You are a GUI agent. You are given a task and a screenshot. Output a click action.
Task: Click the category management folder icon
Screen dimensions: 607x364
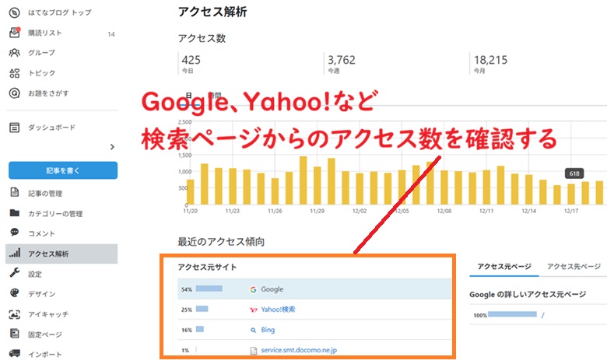14,213
